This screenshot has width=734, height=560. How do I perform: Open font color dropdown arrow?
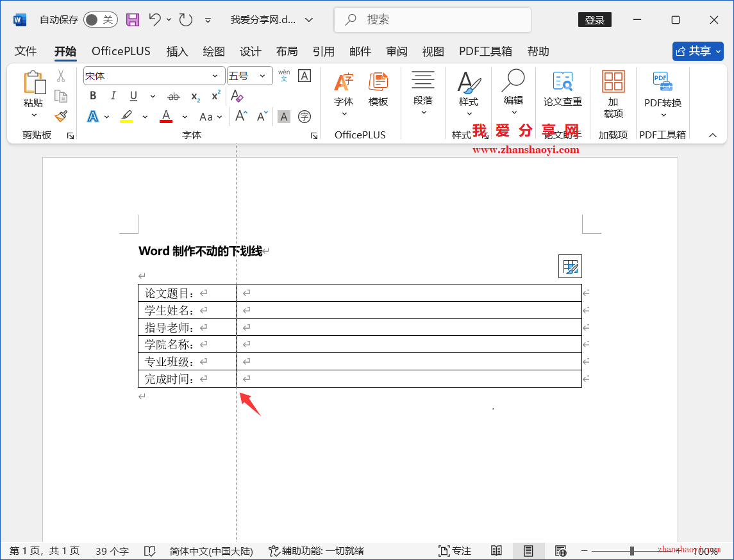(185, 117)
